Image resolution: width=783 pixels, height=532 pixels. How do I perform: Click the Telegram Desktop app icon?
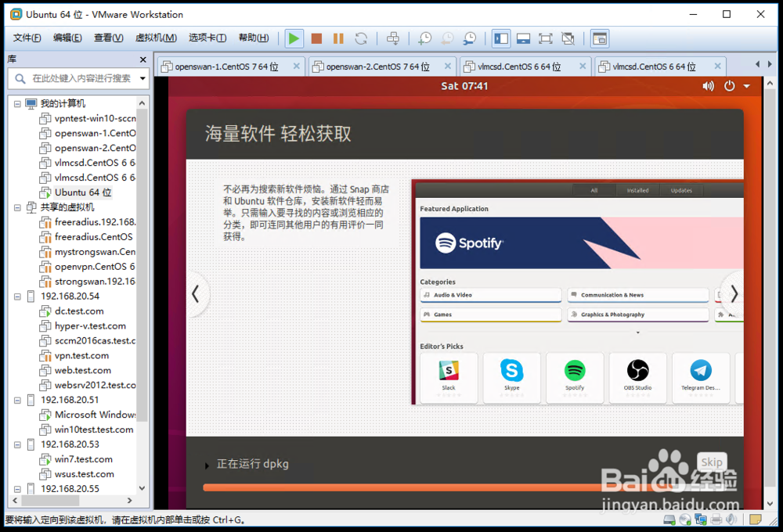pyautogui.click(x=701, y=377)
